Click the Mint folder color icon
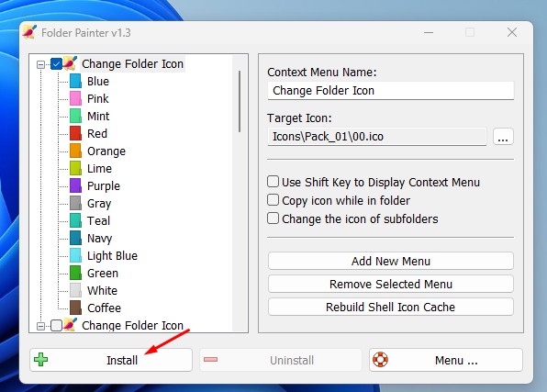Screen dimensions: 547x392 coord(75,116)
